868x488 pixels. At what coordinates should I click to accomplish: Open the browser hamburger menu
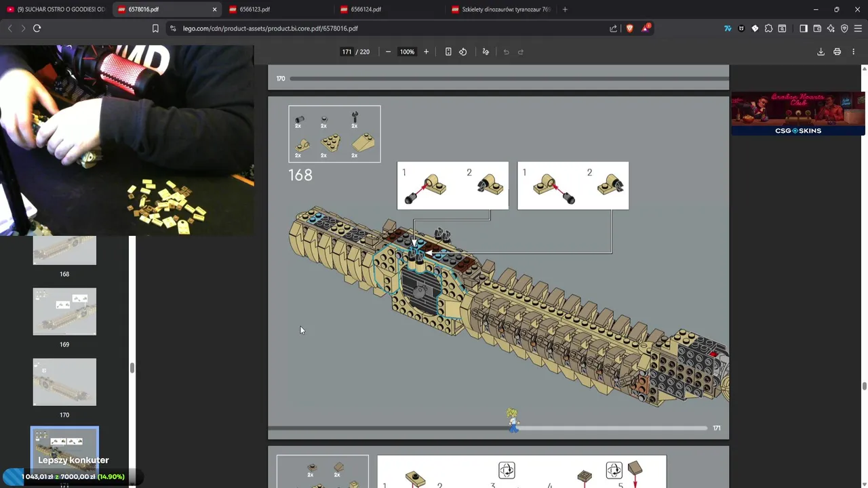(x=858, y=28)
